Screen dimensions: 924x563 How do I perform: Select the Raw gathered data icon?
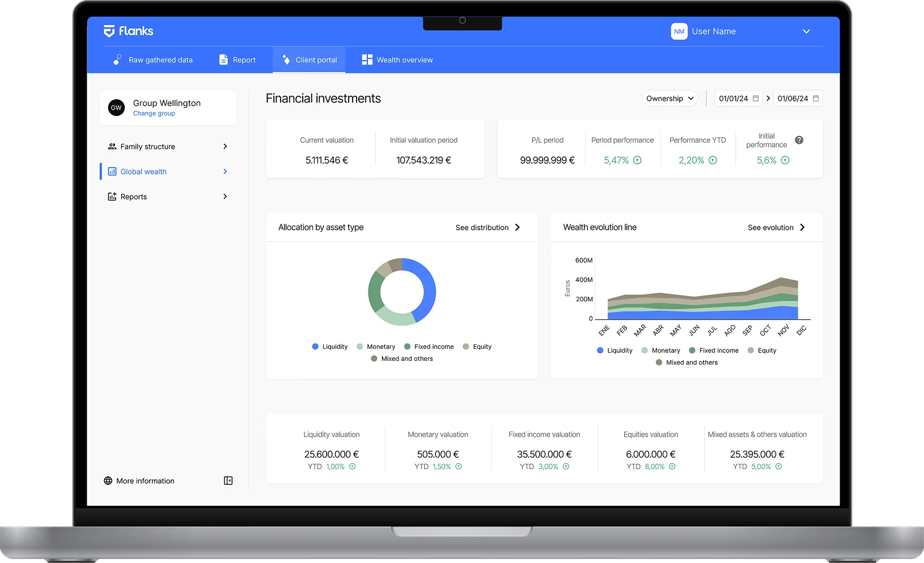click(117, 59)
